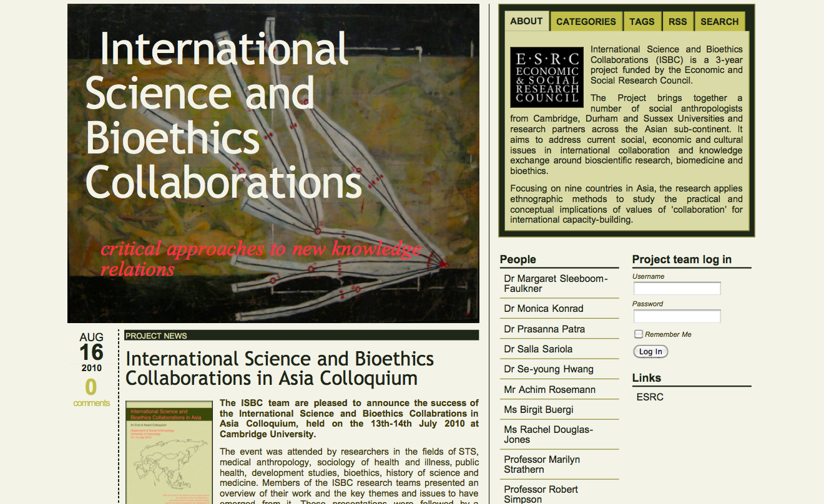Viewport: 824px width, 504px height.
Task: Click the International Science and Bioethics Collaborations site title
Action: pyautogui.click(x=223, y=115)
